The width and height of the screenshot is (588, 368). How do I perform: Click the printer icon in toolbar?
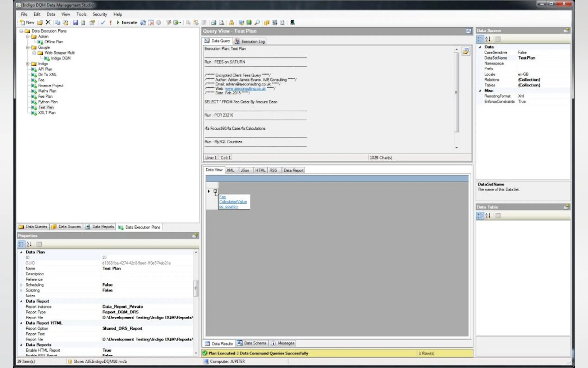(213, 23)
